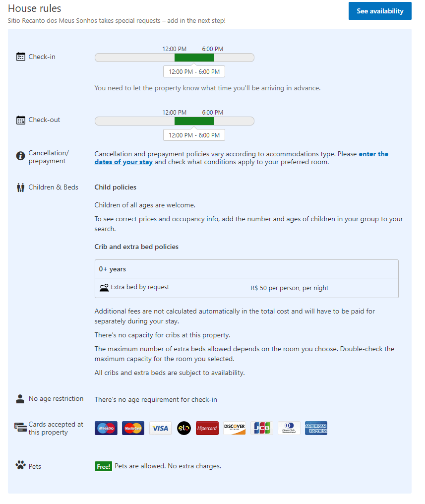Open the enter the dates of your stay link
The width and height of the screenshot is (425, 504).
coord(373,154)
